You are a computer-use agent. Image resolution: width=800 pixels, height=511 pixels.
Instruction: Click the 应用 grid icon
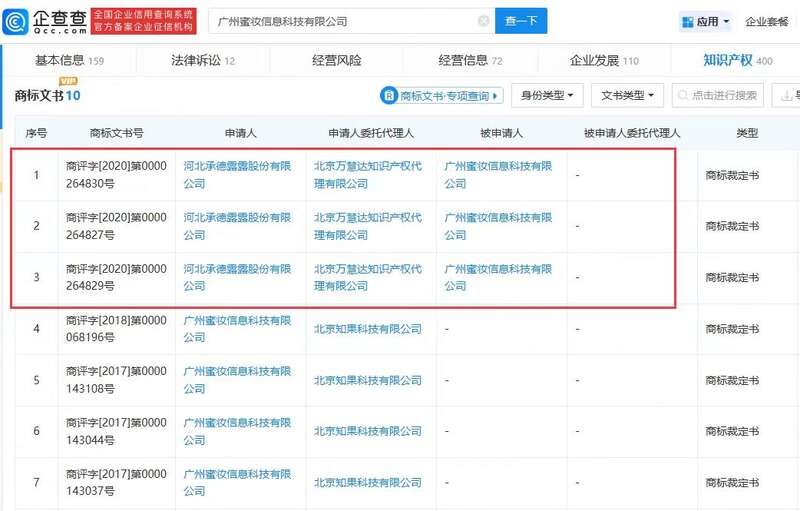pos(688,21)
